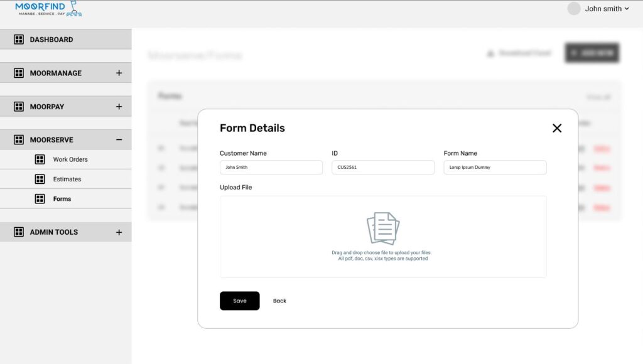
Task: Go to the Dashboard menu item
Action: (51, 40)
